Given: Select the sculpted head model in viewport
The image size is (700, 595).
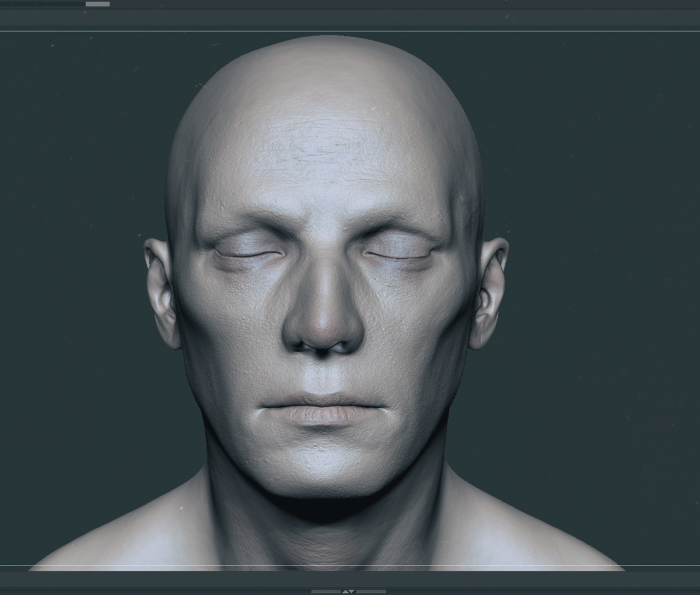Looking at the screenshot, I should click(x=327, y=303).
